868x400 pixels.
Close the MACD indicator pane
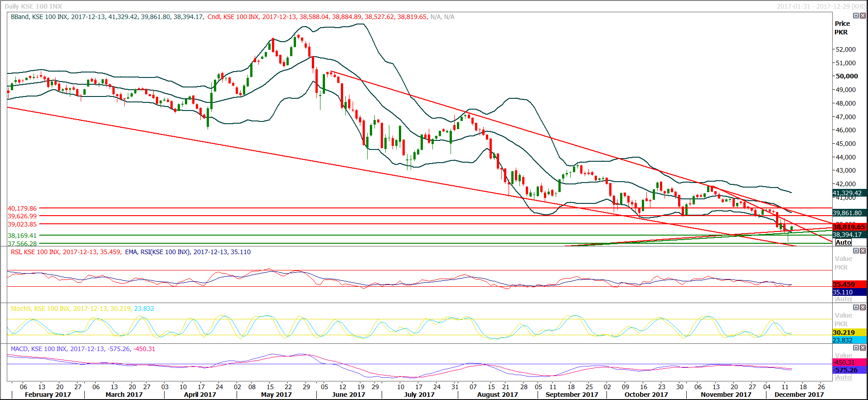(x=863, y=348)
